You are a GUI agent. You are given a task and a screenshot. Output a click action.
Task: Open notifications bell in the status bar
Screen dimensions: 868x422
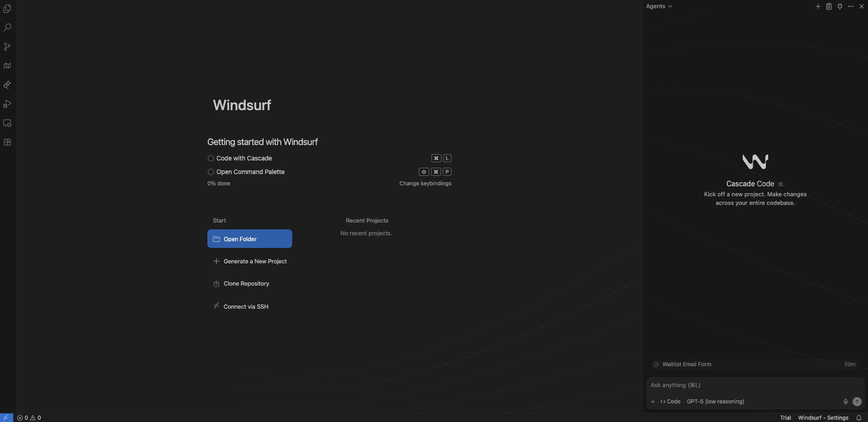click(x=859, y=418)
